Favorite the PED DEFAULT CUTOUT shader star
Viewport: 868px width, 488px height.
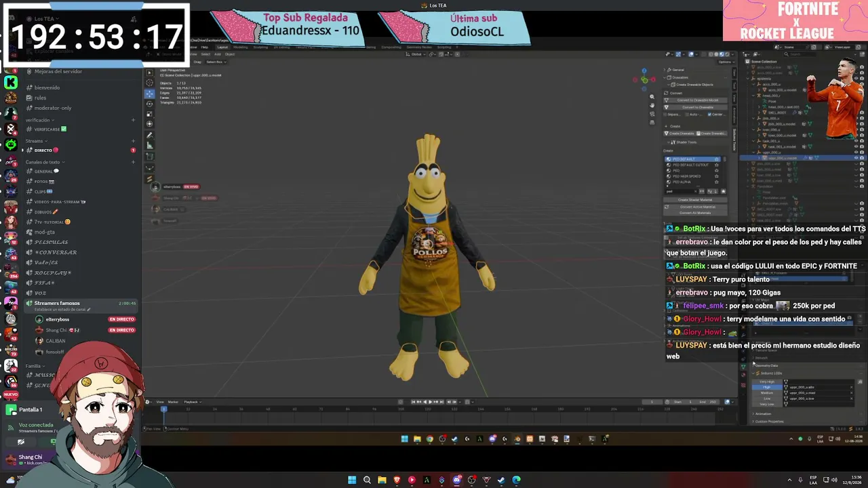click(x=716, y=165)
